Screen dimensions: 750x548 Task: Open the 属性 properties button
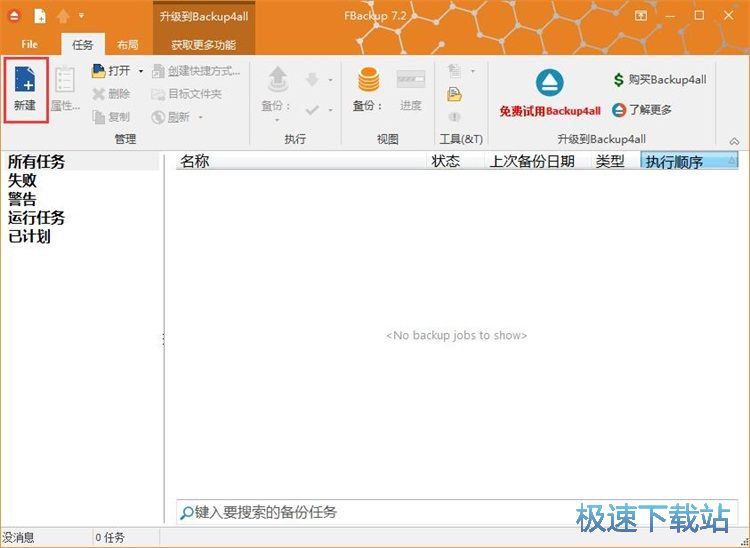point(65,90)
